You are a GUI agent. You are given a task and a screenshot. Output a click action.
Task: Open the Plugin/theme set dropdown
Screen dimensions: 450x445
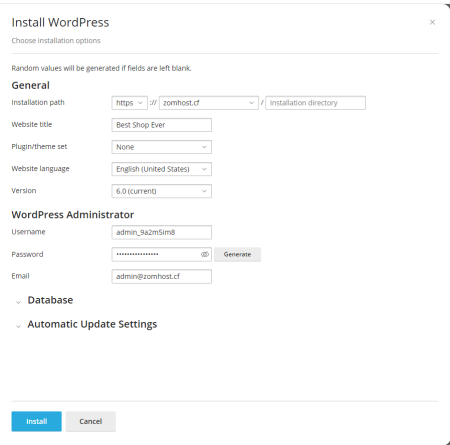click(162, 147)
